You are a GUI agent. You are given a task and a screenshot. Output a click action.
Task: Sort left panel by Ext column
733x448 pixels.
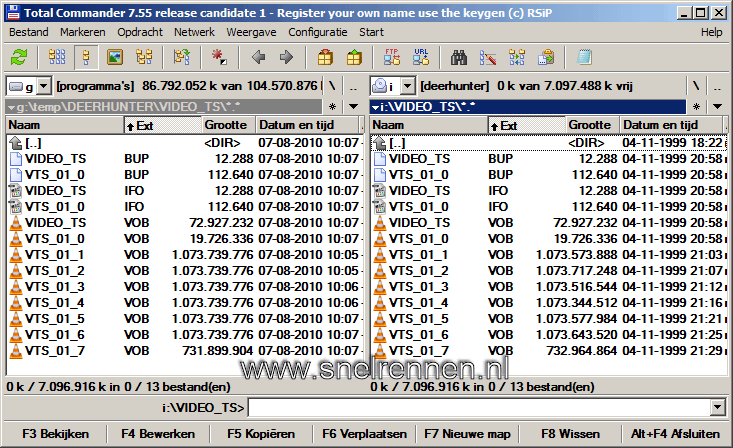tap(163, 125)
